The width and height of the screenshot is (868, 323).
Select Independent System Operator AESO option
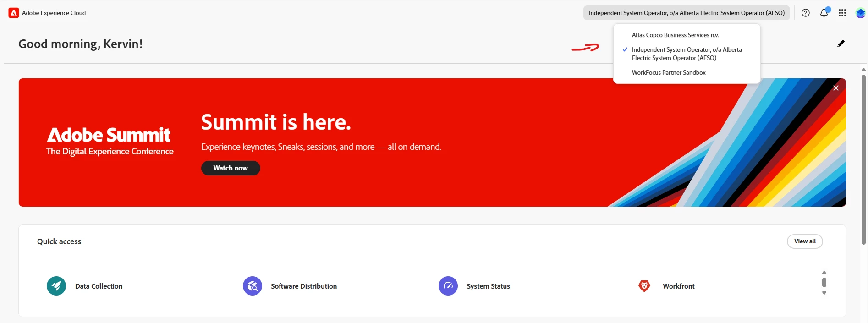pyautogui.click(x=687, y=54)
